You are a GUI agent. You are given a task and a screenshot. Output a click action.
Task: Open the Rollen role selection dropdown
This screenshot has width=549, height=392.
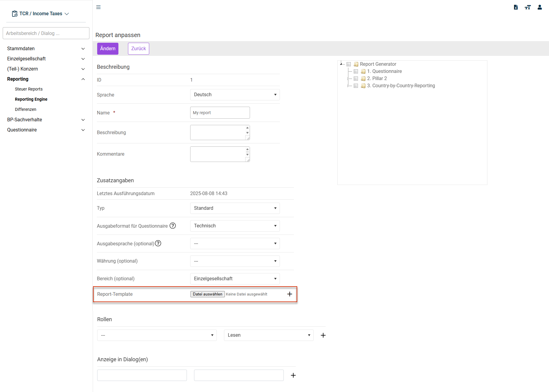click(157, 335)
